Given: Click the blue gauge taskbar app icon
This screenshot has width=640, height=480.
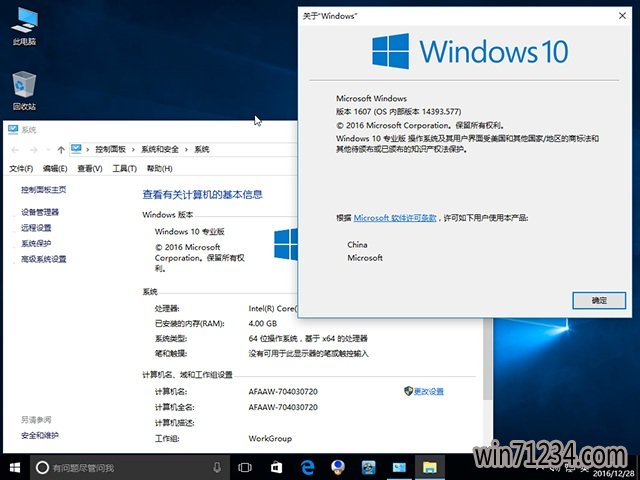Looking at the screenshot, I should click(369, 468).
